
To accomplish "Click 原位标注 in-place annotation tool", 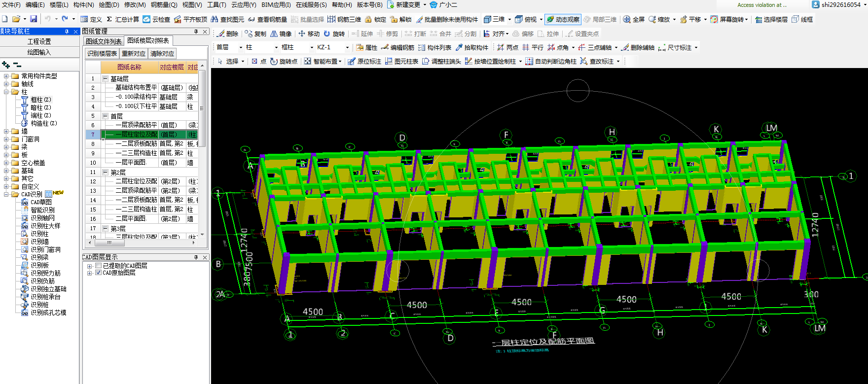I will coord(364,61).
